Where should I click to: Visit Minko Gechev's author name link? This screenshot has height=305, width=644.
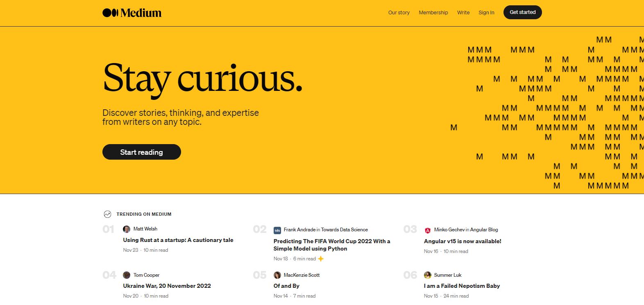coord(449,230)
